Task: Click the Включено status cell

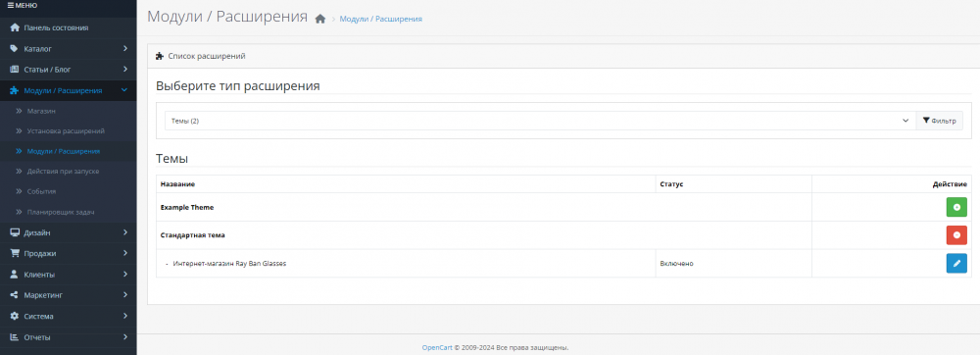Action: 676,263
